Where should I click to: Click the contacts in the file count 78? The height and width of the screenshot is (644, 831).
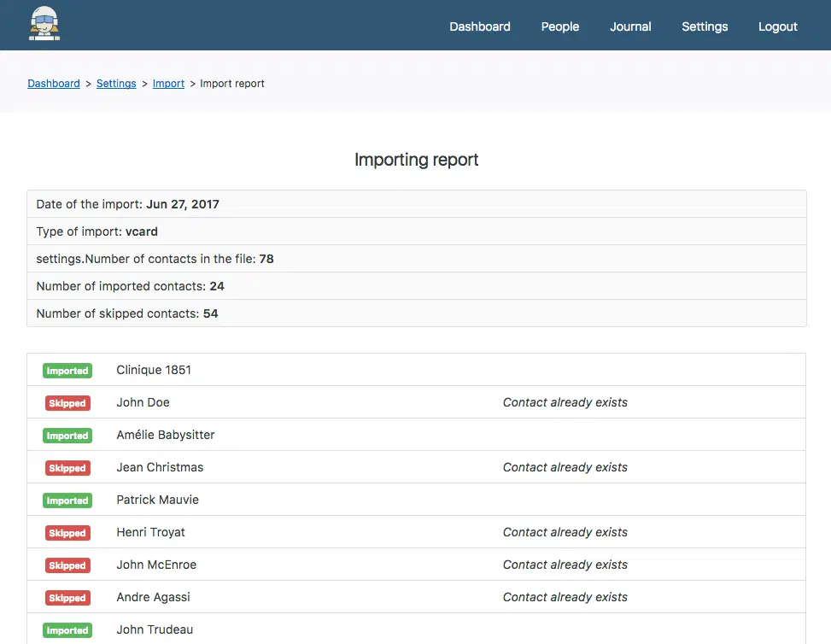[266, 259]
